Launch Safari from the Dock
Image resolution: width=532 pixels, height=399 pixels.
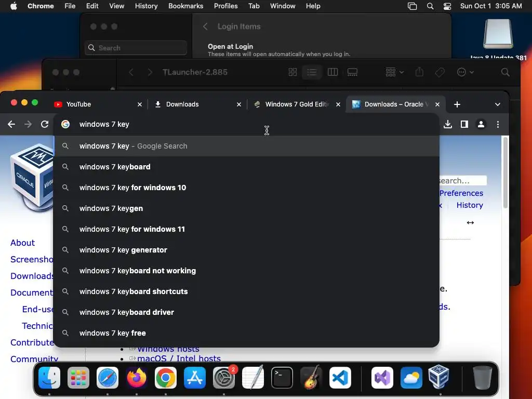tap(108, 378)
